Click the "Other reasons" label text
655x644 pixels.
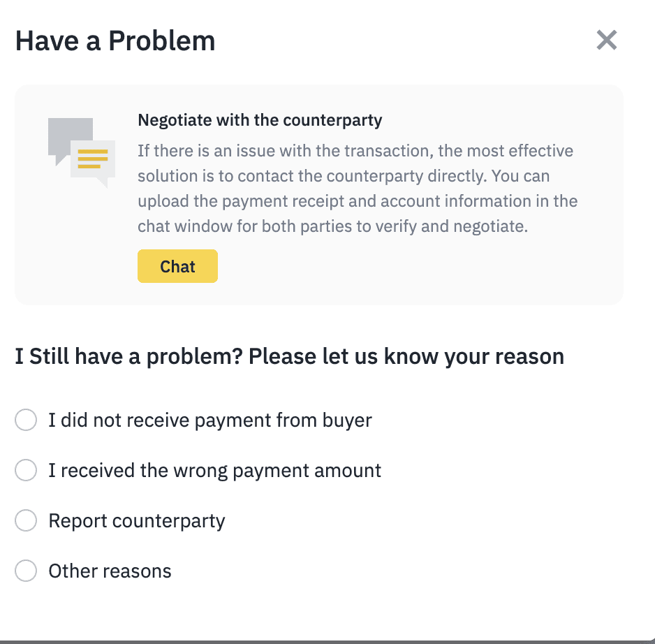110,571
